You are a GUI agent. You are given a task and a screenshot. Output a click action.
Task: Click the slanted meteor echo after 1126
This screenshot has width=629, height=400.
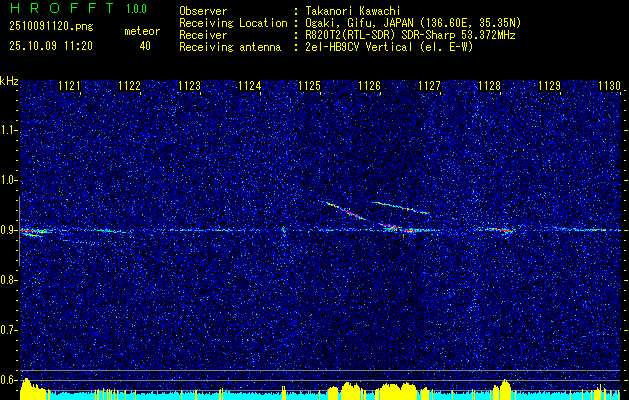tap(400, 208)
